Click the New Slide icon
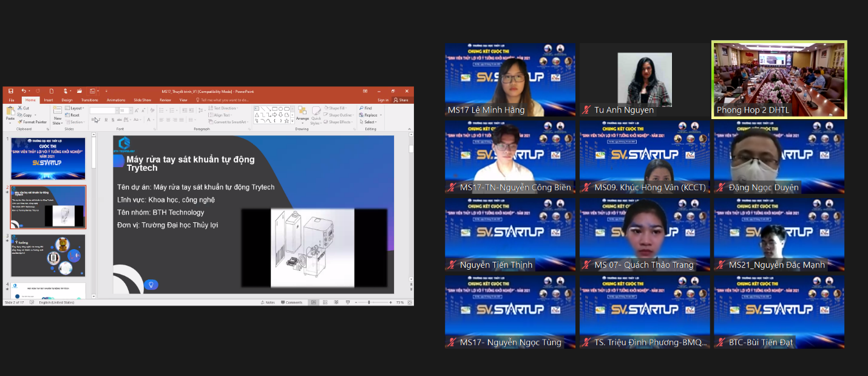The image size is (868, 376). pyautogui.click(x=58, y=111)
